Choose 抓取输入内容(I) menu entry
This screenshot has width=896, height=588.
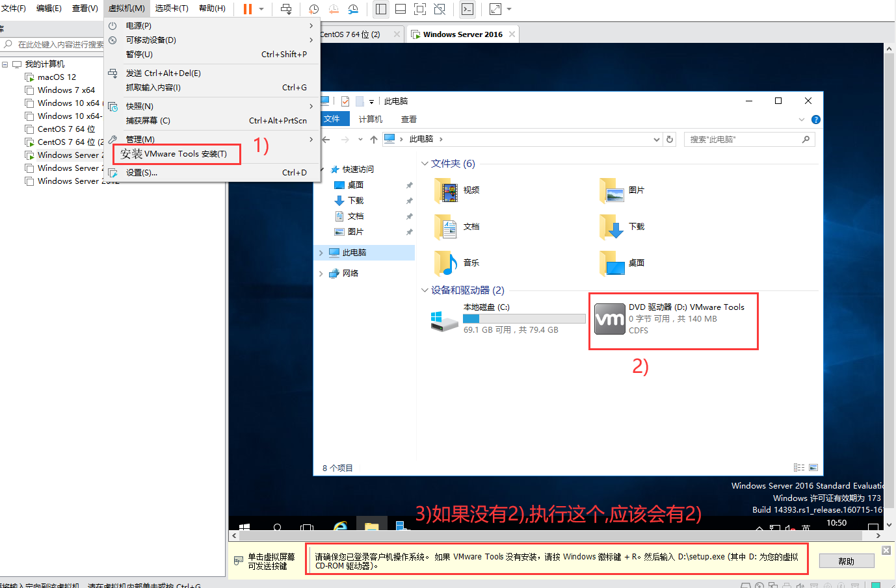212,88
